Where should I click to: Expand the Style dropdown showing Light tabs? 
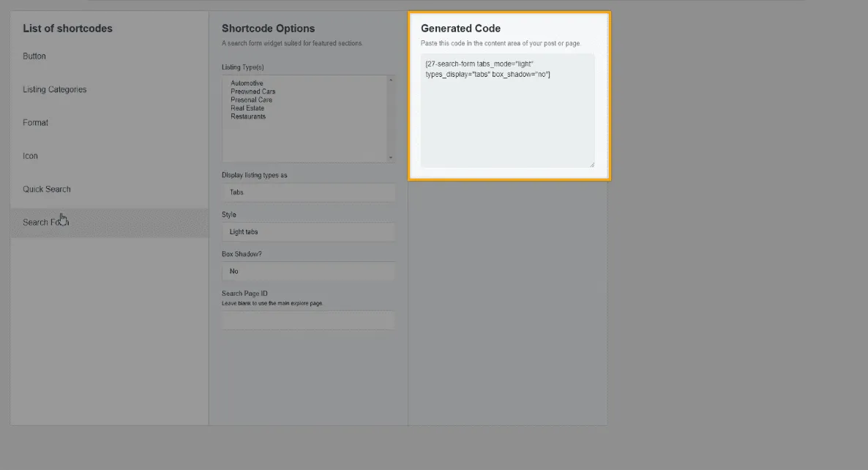pos(308,232)
